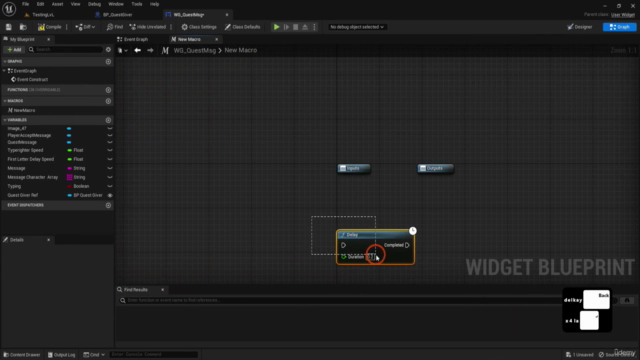Toggle visibility of Typing variable
Image resolution: width=640 pixels, height=360 pixels.
110,186
